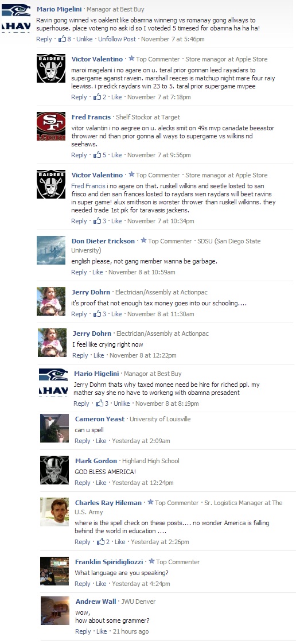Like Andrew Wall's grammar comment
The image size is (296, 644).
pyautogui.click(x=102, y=631)
